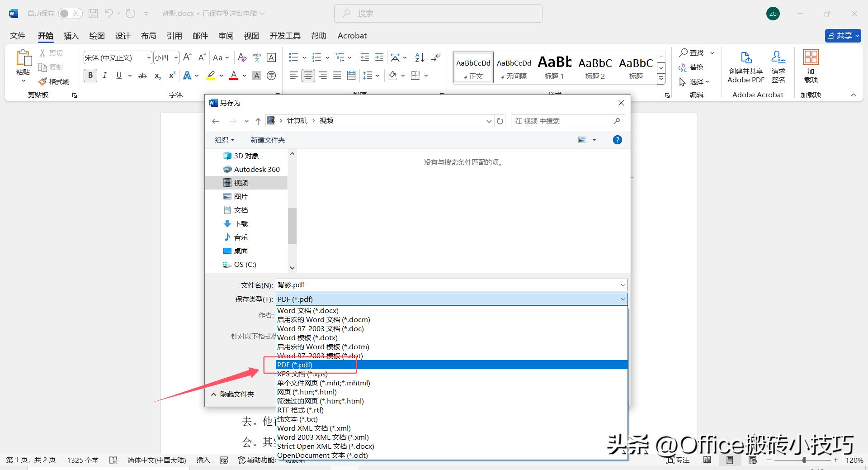Toggle Italic formatting button
The width and height of the screenshot is (868, 470).
pos(105,76)
